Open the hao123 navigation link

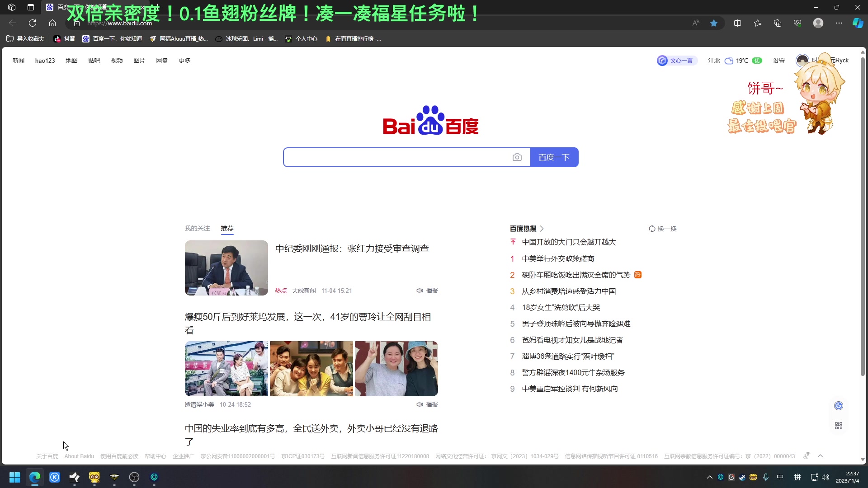[x=45, y=61]
